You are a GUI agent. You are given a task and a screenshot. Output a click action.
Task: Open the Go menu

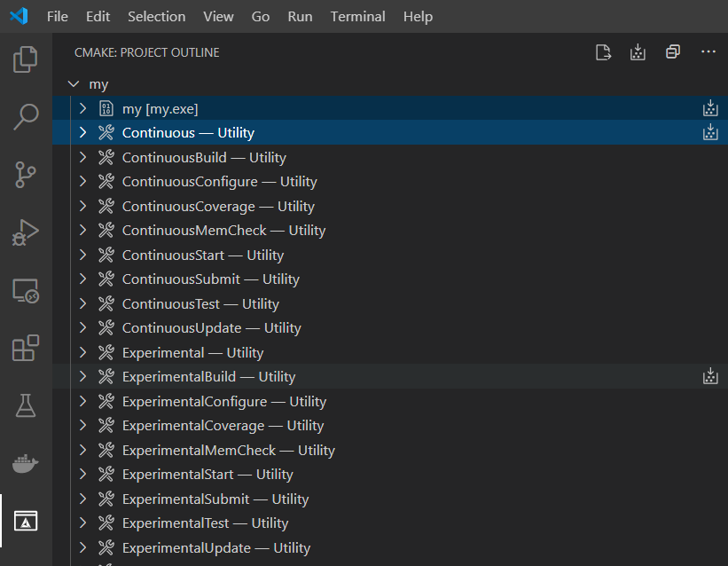coord(261,17)
